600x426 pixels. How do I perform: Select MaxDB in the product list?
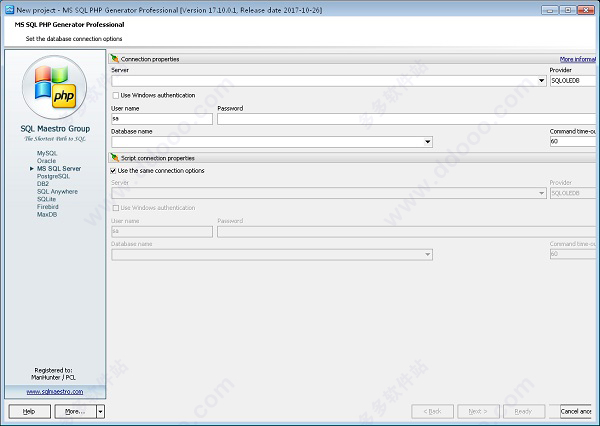click(47, 214)
